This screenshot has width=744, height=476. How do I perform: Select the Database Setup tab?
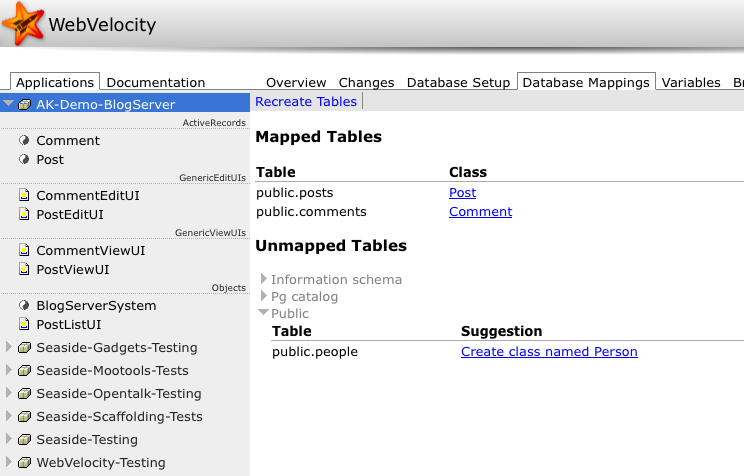[458, 83]
